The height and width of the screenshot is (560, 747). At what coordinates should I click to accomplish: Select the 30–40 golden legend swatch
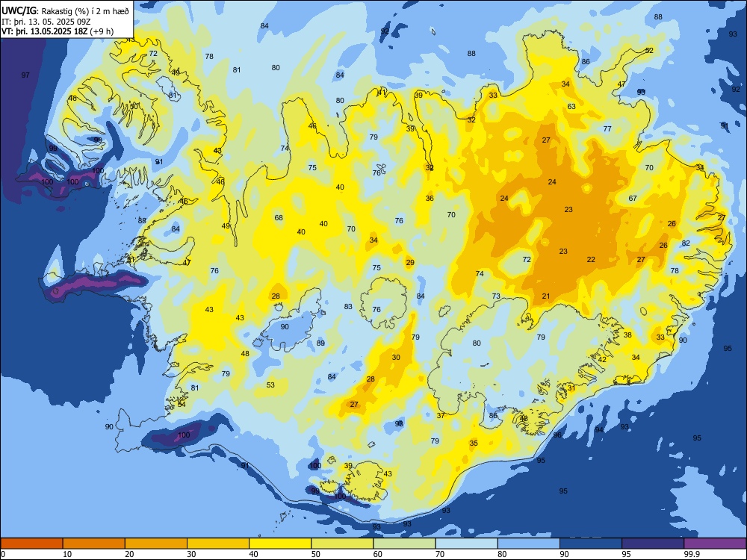[218, 544]
